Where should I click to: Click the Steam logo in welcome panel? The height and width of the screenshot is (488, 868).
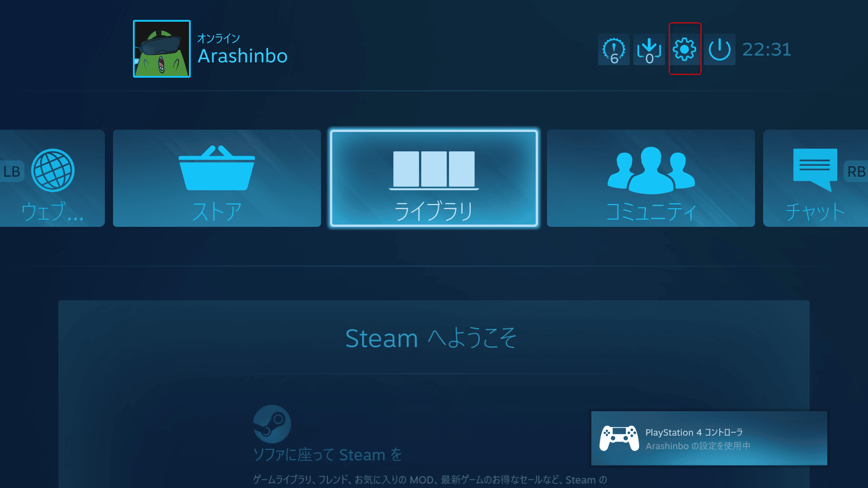click(x=272, y=424)
